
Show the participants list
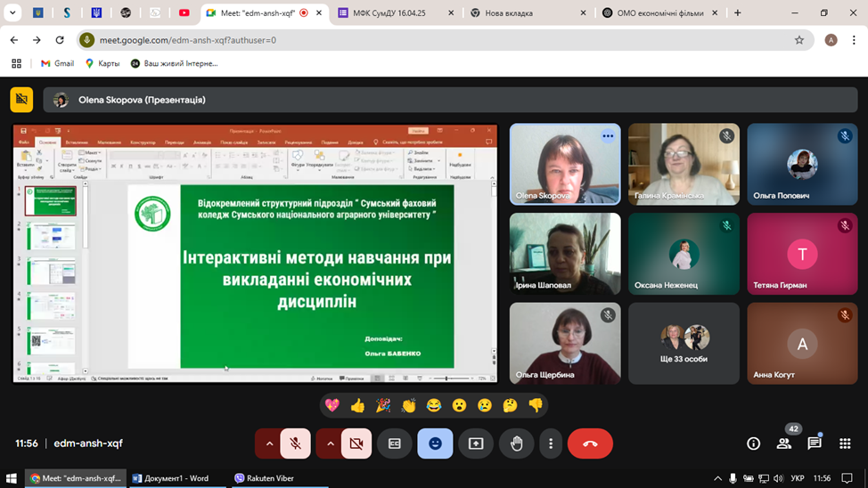point(783,443)
